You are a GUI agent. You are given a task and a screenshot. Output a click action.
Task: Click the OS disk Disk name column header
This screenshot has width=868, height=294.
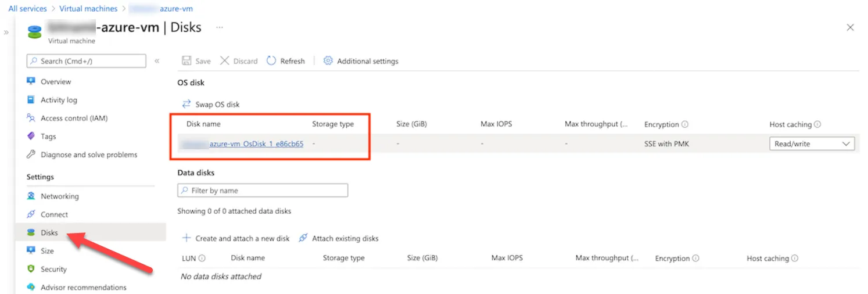203,124
